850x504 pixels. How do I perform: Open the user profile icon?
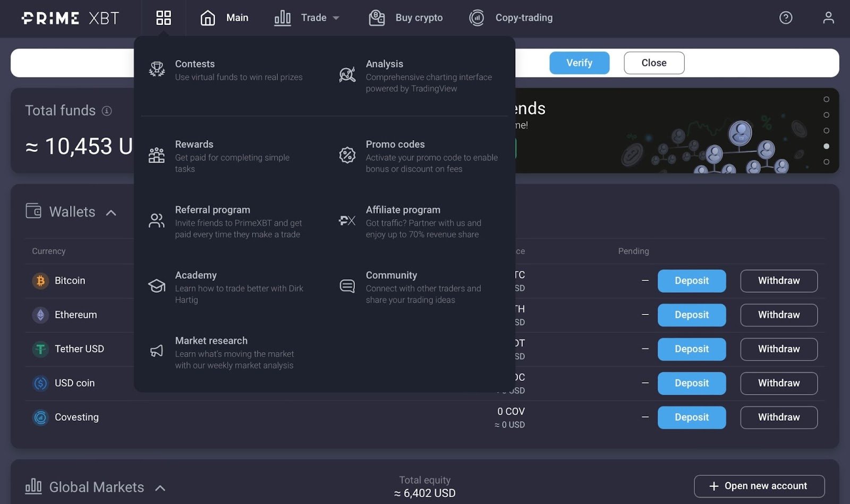point(828,18)
